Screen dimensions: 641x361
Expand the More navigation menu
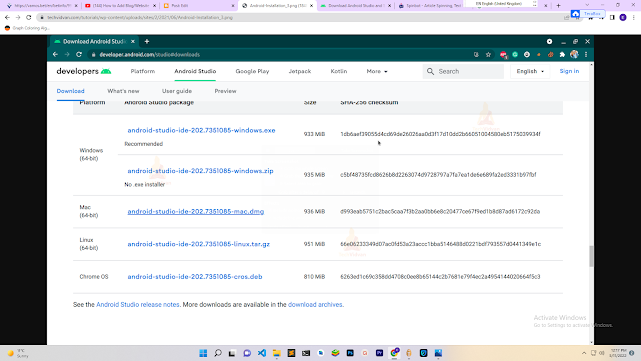click(377, 71)
